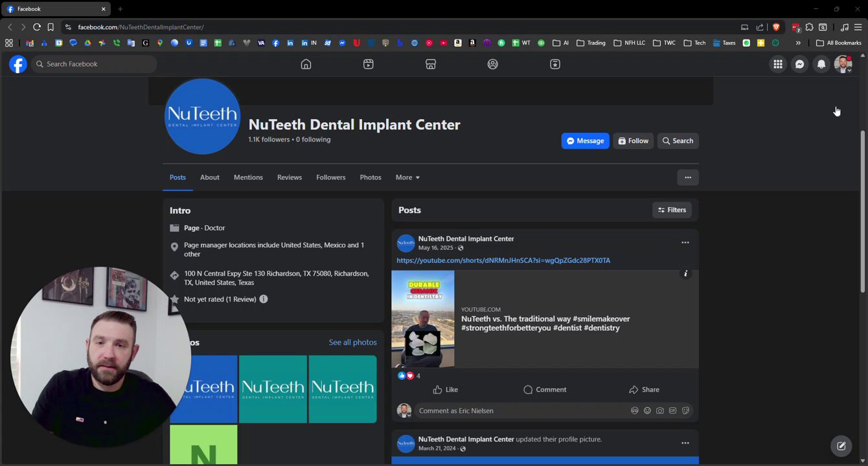Open Filters for Posts
The image size is (868, 466).
point(672,210)
